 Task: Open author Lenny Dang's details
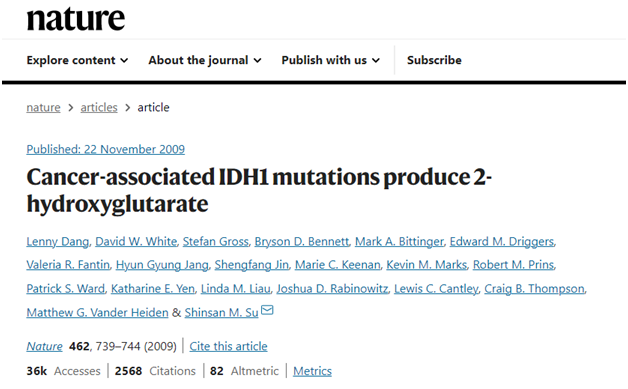(58, 242)
